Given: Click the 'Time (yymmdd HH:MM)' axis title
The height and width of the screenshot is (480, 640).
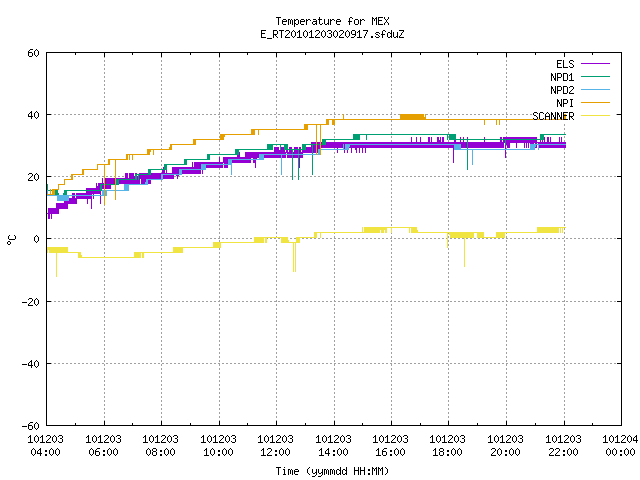Looking at the screenshot, I should [x=332, y=471].
